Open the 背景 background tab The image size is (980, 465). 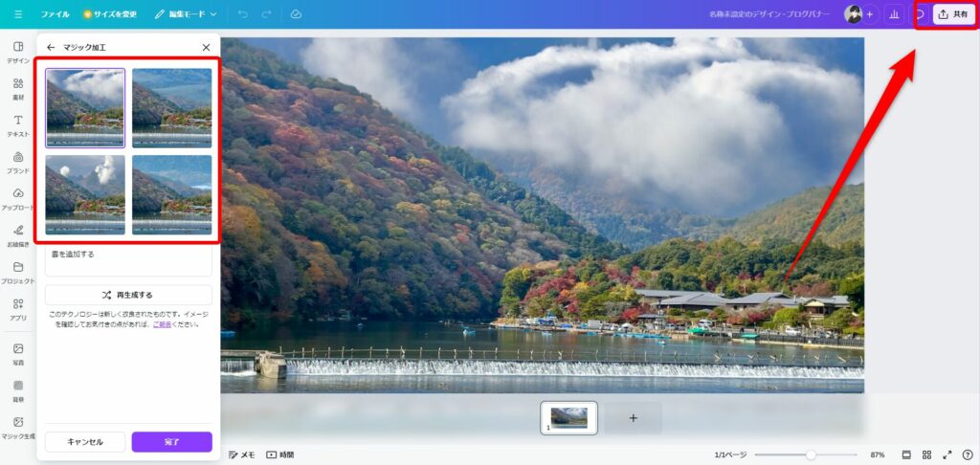[x=18, y=390]
